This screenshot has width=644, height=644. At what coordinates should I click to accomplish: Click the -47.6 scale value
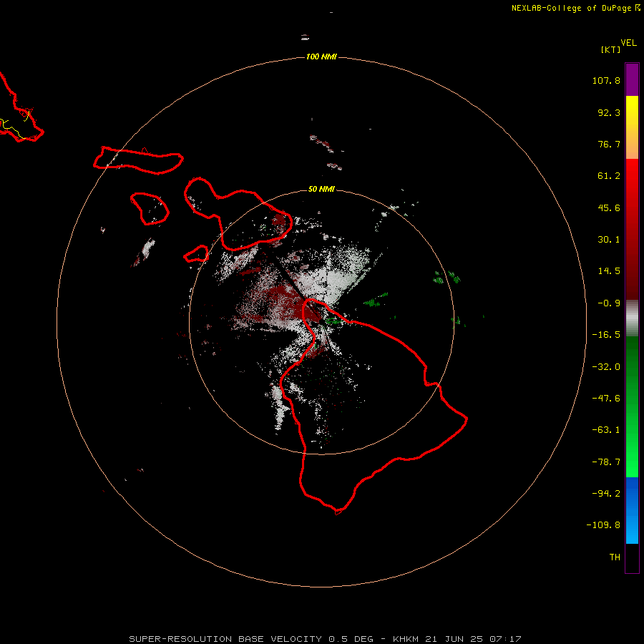click(x=606, y=399)
